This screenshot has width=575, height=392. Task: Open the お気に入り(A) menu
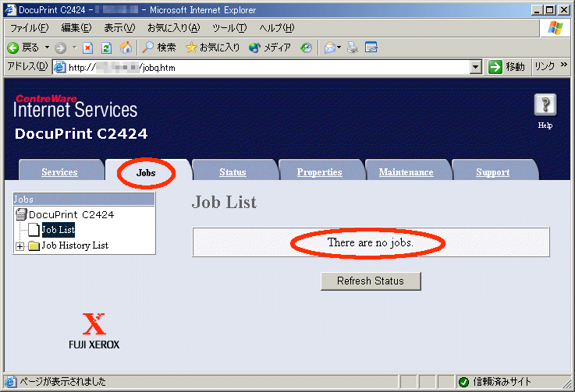tap(173, 28)
